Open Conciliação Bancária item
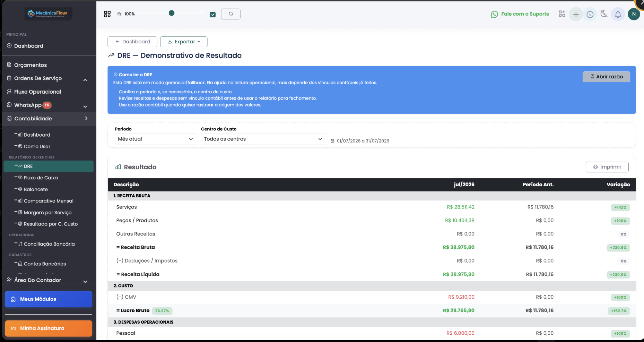Screen dimensions: 644x342 tap(49, 244)
